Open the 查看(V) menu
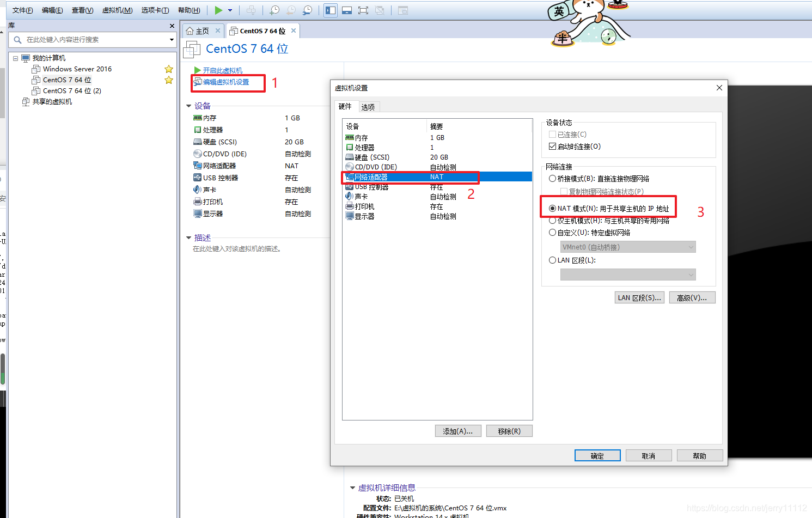This screenshot has height=518, width=812. coord(83,10)
